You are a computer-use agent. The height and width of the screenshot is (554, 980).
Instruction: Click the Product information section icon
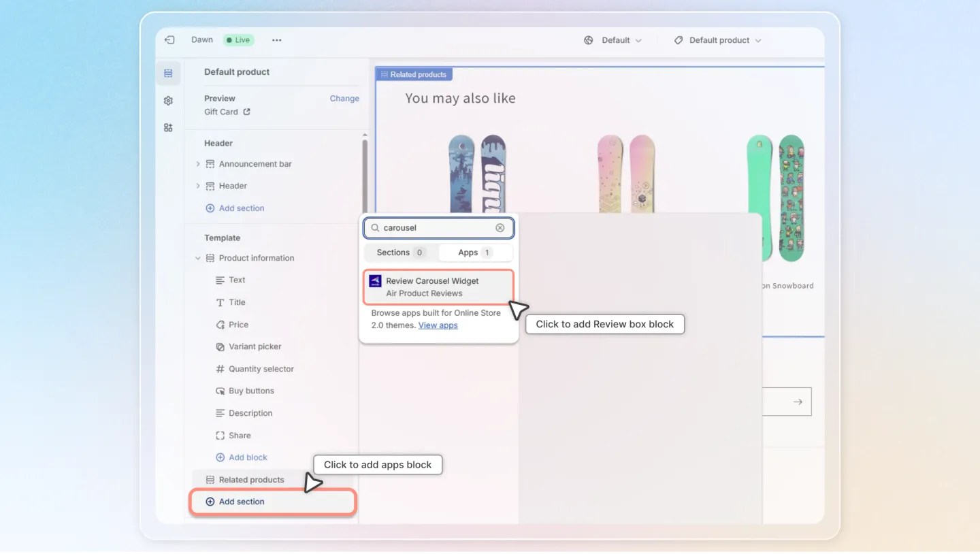[210, 258]
